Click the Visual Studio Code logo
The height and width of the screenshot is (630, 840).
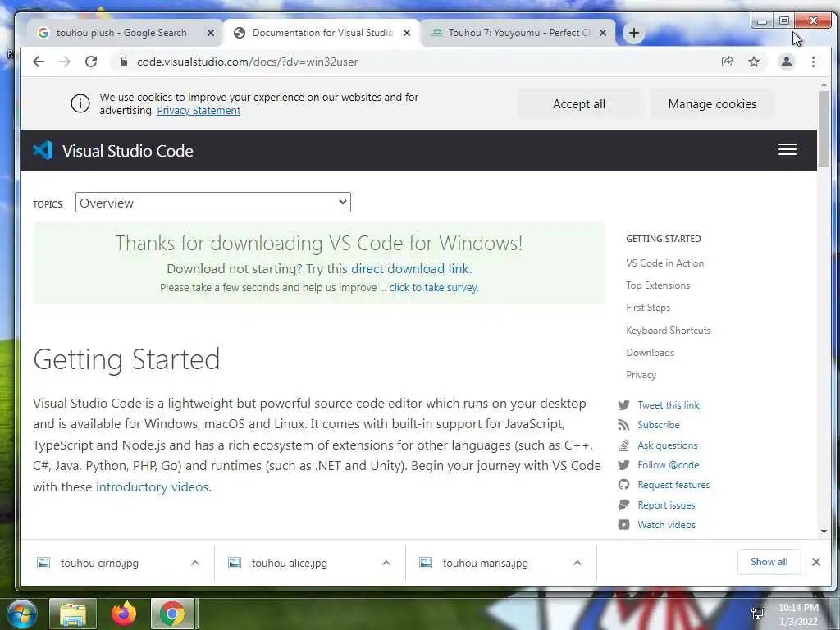[43, 151]
